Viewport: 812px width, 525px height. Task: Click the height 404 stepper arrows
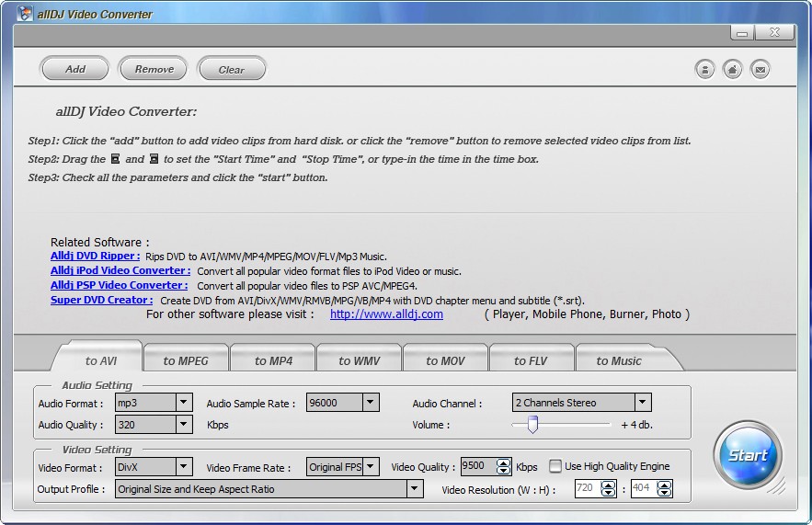point(665,489)
